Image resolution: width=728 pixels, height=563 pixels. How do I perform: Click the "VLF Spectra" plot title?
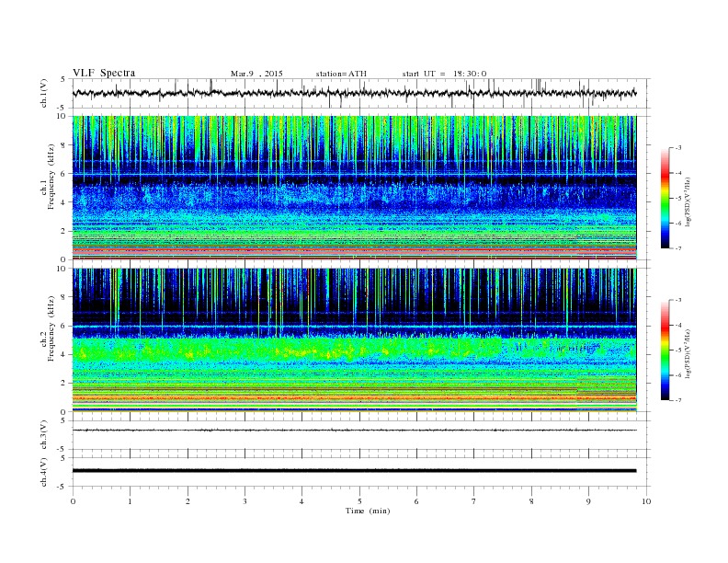[x=104, y=73]
